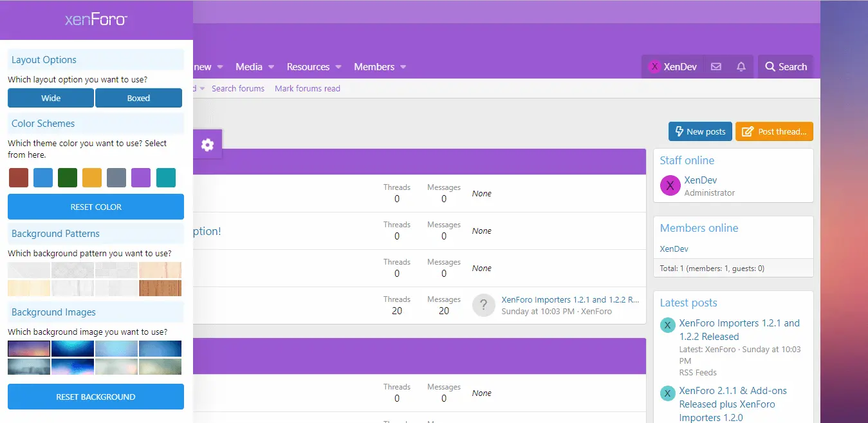The image size is (868, 423).
Task: Expand the Members menu dropdown arrow
Action: tap(403, 67)
